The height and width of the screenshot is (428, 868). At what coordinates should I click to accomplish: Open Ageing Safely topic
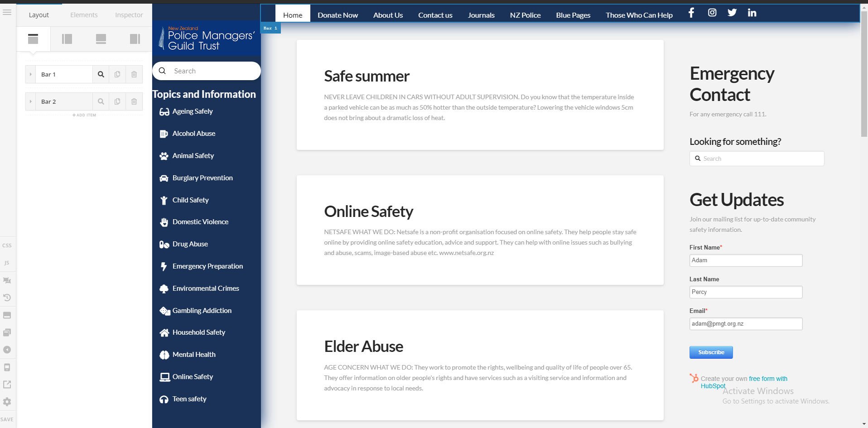click(193, 111)
